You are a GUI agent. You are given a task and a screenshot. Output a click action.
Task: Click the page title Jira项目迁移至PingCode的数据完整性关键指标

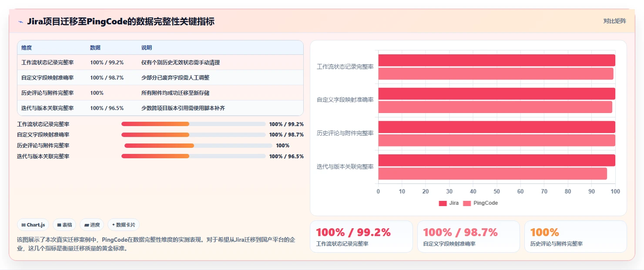(x=121, y=21)
